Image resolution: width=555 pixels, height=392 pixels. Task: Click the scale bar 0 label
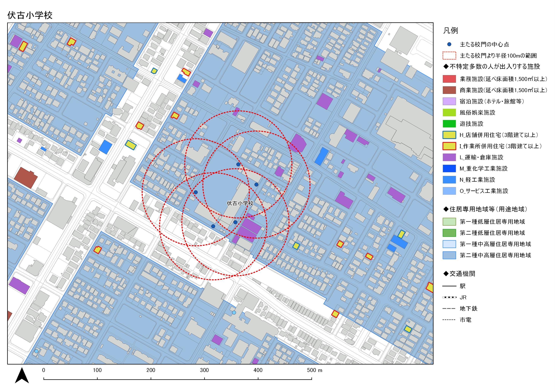click(43, 370)
